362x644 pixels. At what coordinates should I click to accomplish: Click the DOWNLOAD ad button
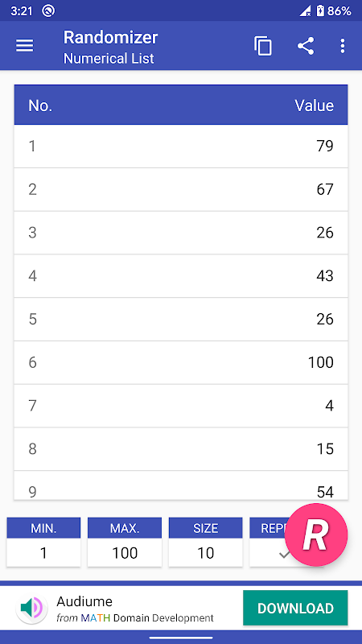295,608
